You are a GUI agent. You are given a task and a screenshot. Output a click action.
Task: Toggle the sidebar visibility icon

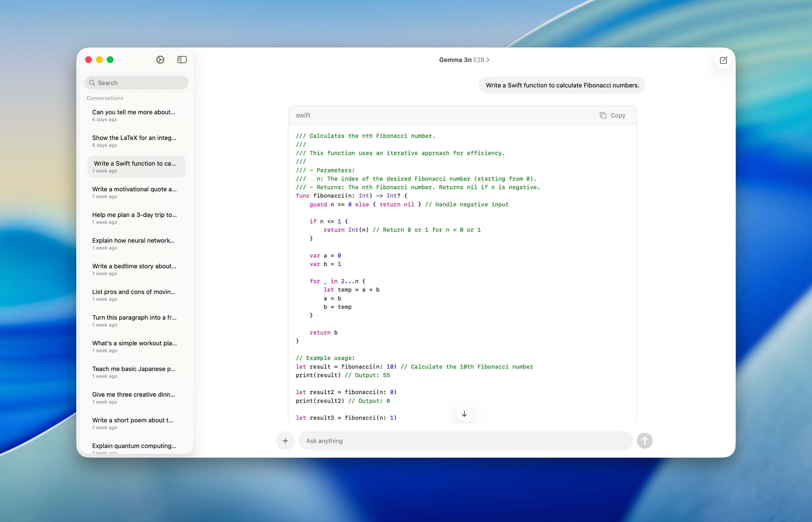point(182,59)
